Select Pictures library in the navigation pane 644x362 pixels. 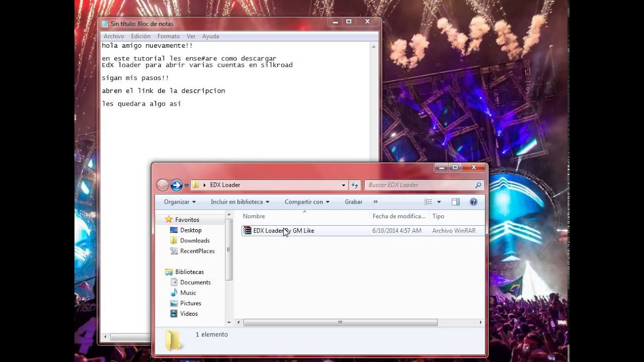click(x=191, y=303)
